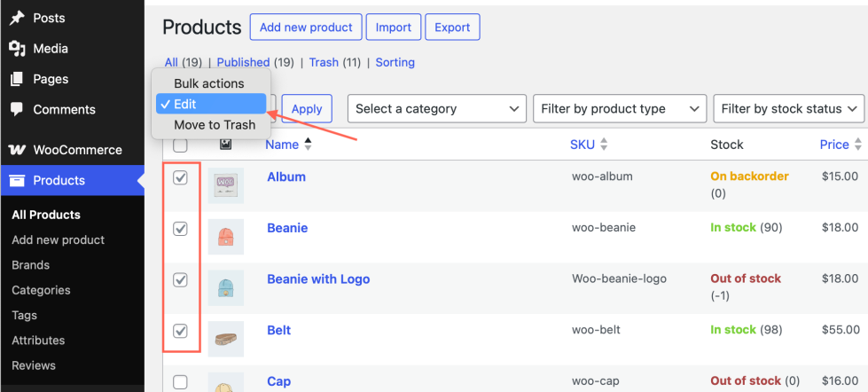Click the Media icon in sidebar
This screenshot has width=868, height=392.
coord(17,49)
